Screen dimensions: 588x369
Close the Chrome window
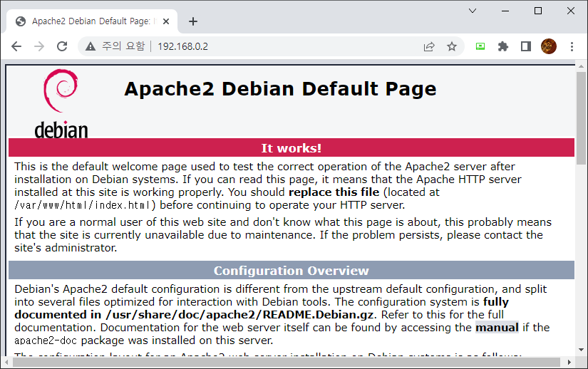tap(571, 11)
